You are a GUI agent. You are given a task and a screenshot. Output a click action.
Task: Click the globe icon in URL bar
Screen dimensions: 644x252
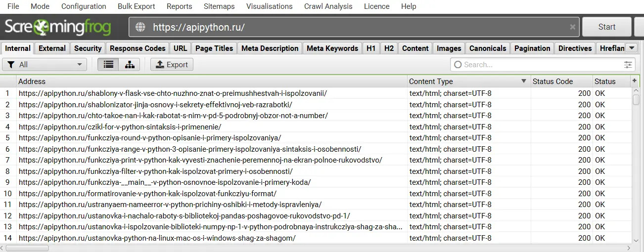click(x=140, y=27)
